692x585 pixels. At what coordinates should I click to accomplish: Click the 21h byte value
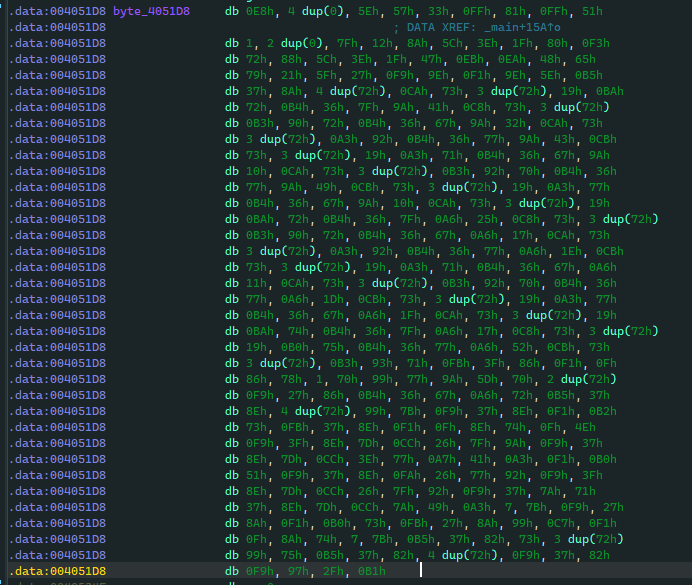coord(291,75)
